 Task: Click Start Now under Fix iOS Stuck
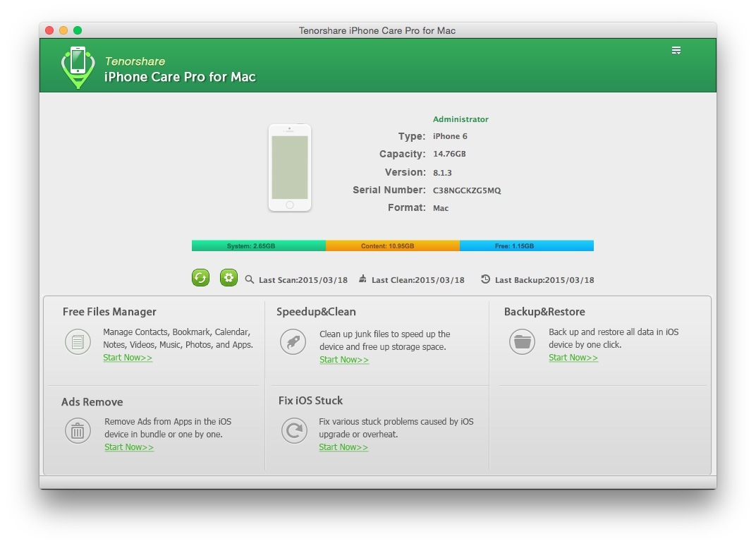point(343,447)
